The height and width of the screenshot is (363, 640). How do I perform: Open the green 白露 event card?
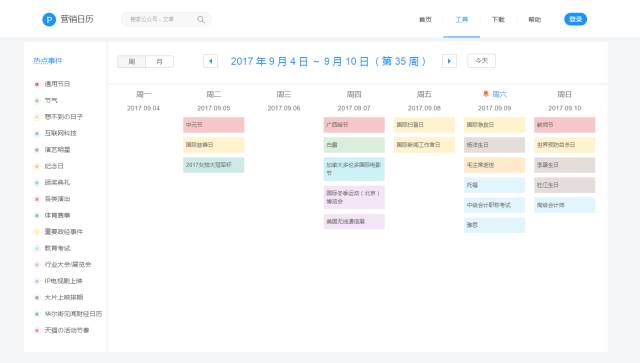354,145
